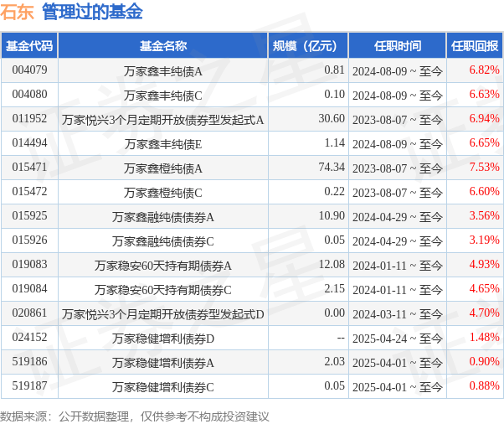Click the 数据来源 disclaimer text

click(134, 416)
